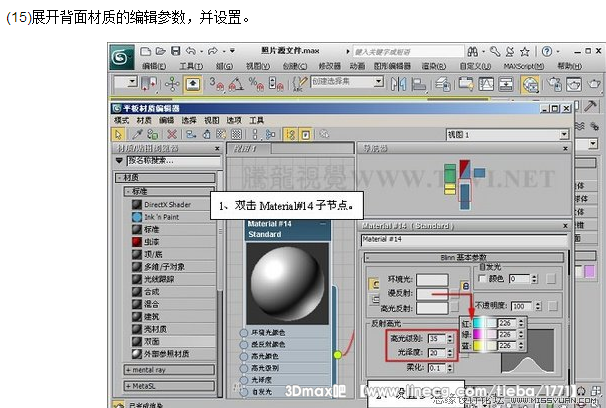
Task: Collapse the Blinn 基本参数 rollout
Action: [464, 257]
